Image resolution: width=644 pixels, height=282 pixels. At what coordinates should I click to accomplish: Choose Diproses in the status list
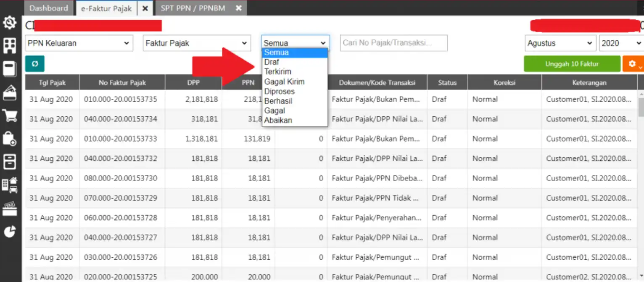tap(294, 91)
